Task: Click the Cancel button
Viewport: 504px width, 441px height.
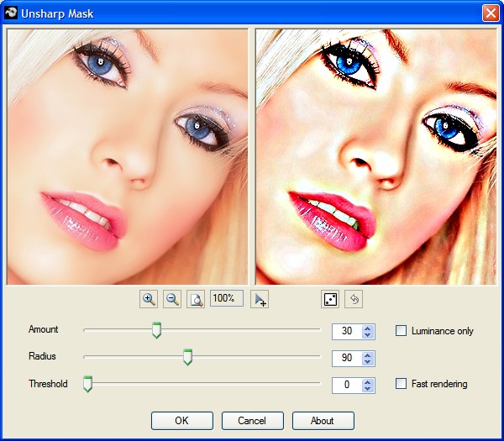Action: coord(253,421)
